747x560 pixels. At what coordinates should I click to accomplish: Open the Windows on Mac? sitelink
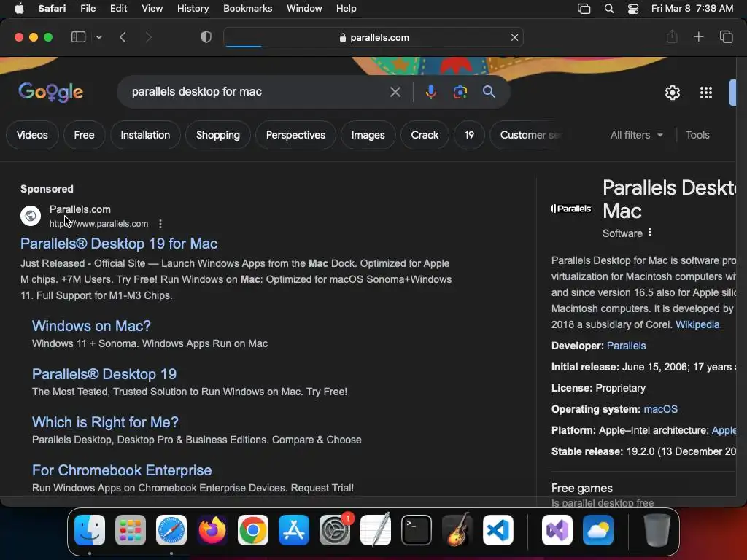91,326
